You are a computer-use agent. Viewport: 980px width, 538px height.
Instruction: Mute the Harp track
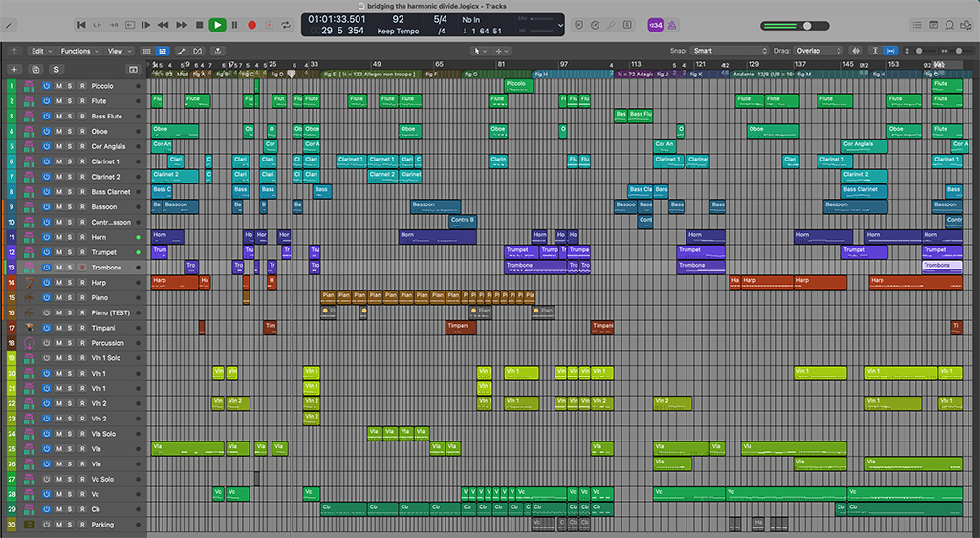click(x=58, y=283)
